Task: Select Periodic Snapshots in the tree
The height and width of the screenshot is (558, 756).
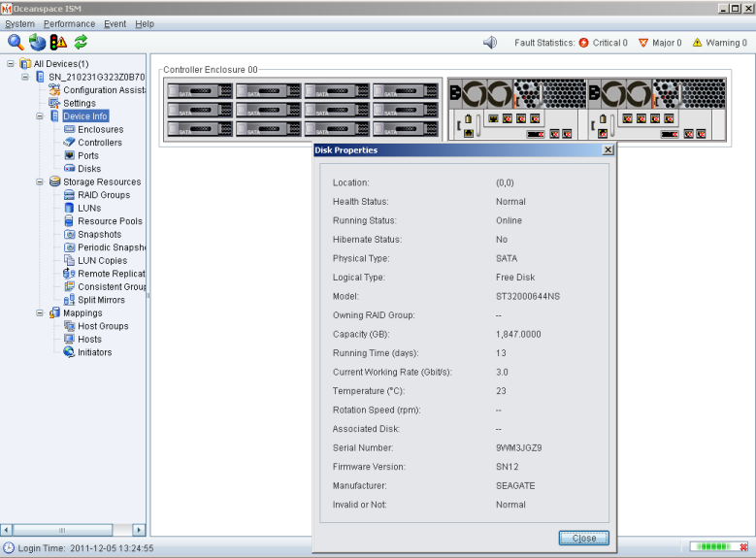Action: pos(112,247)
